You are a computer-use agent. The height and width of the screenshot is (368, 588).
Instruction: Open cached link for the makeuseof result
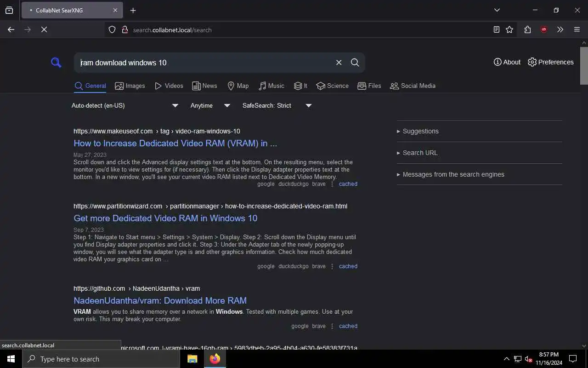[348, 184]
